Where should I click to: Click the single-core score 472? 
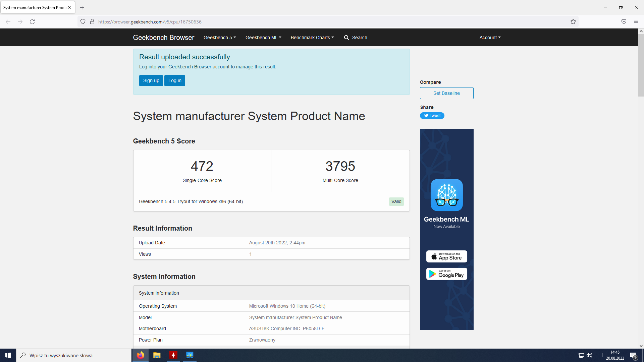(x=202, y=166)
